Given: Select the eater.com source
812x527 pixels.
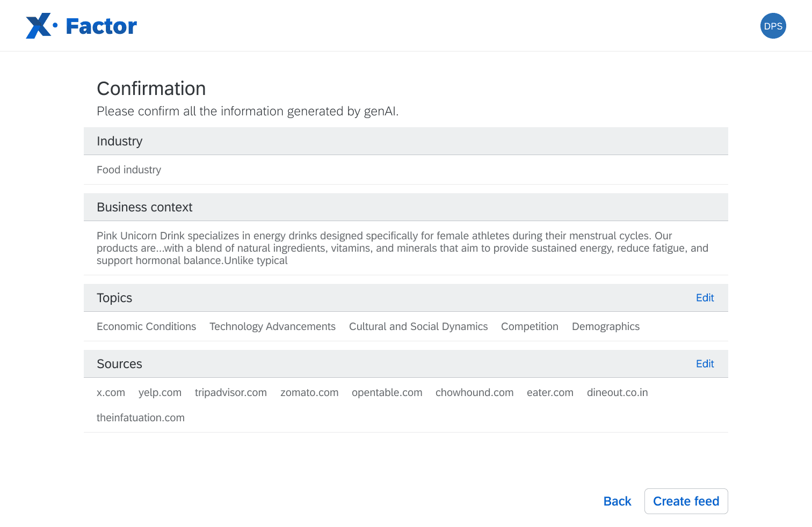Looking at the screenshot, I should click(x=550, y=392).
